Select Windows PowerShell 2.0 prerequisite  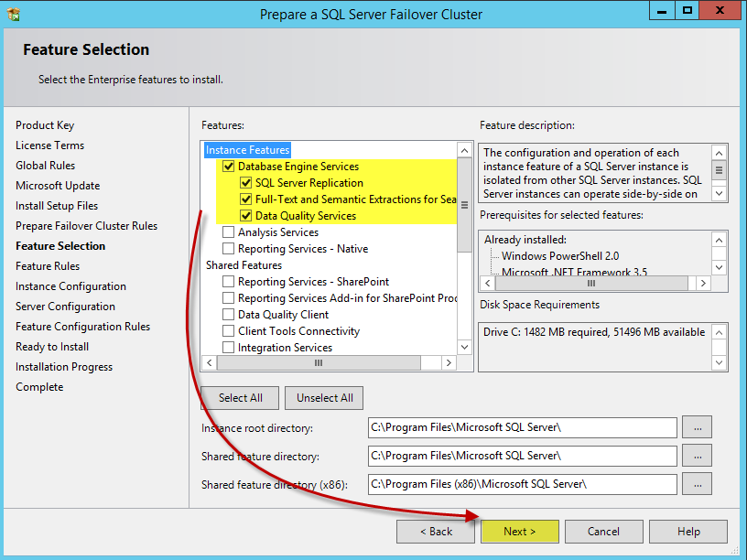559,255
